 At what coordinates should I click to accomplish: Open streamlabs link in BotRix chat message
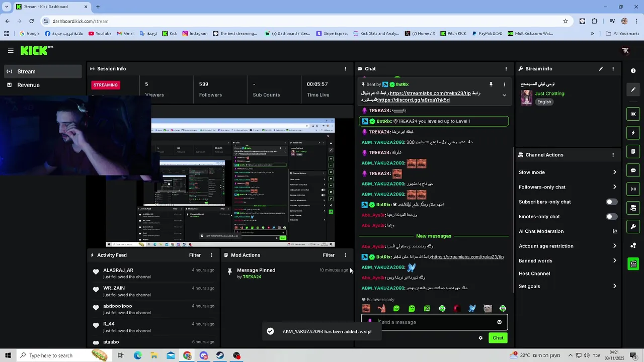click(467, 257)
